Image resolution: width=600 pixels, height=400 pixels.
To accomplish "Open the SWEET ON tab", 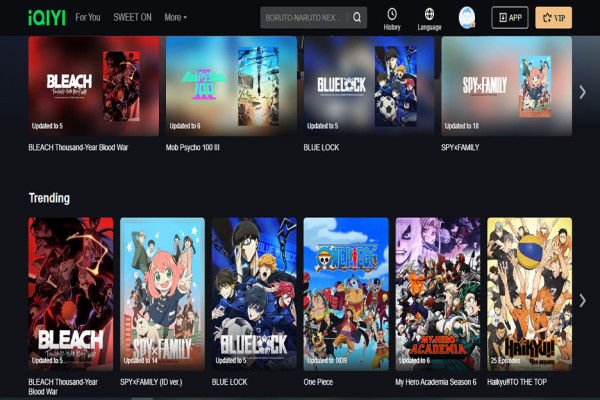I will click(x=132, y=17).
